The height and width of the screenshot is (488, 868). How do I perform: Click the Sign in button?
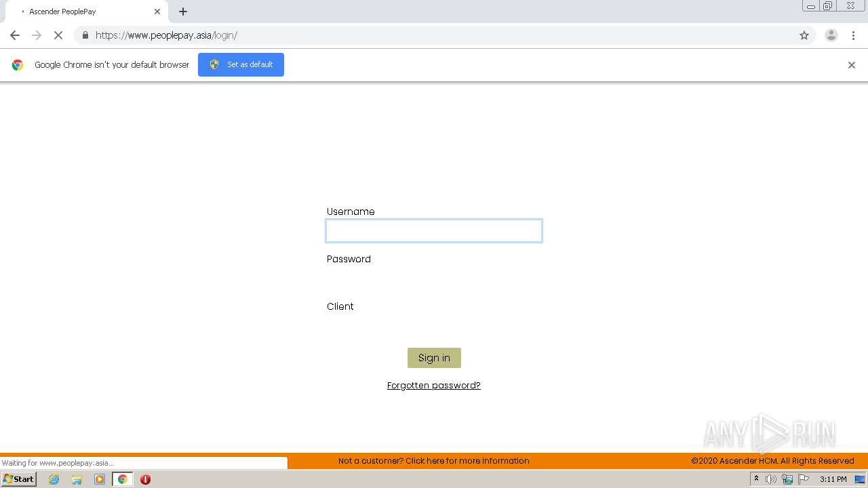click(x=434, y=358)
